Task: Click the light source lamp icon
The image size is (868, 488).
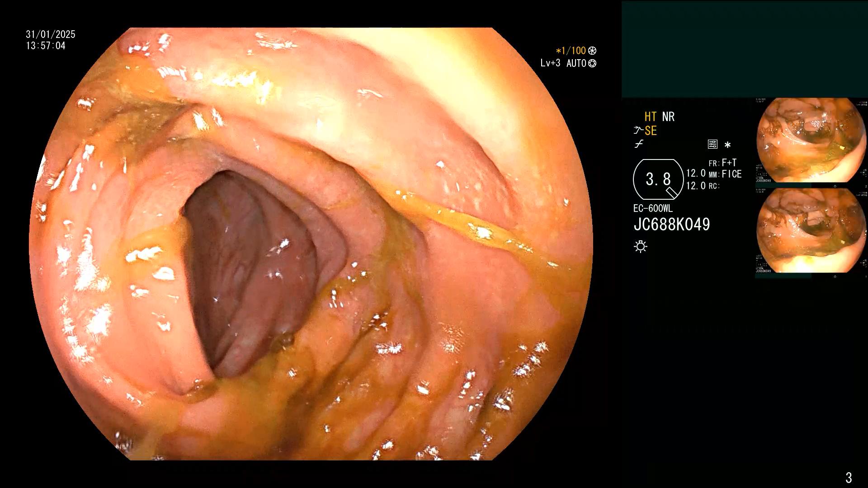Action: tap(641, 247)
